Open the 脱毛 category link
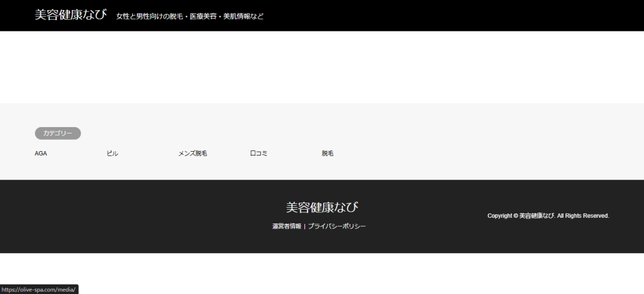The width and height of the screenshot is (644, 294). 328,154
